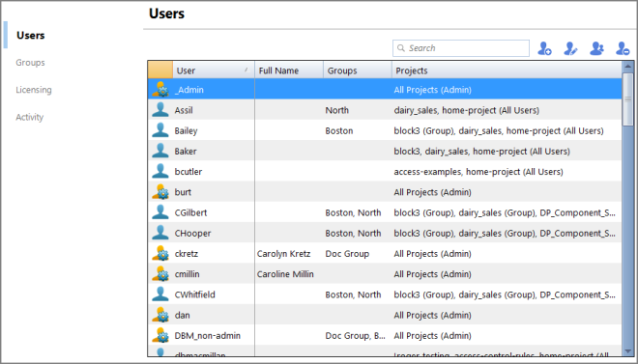638x364 pixels.
Task: Click the blank orange corner header cell
Action: pyautogui.click(x=160, y=70)
